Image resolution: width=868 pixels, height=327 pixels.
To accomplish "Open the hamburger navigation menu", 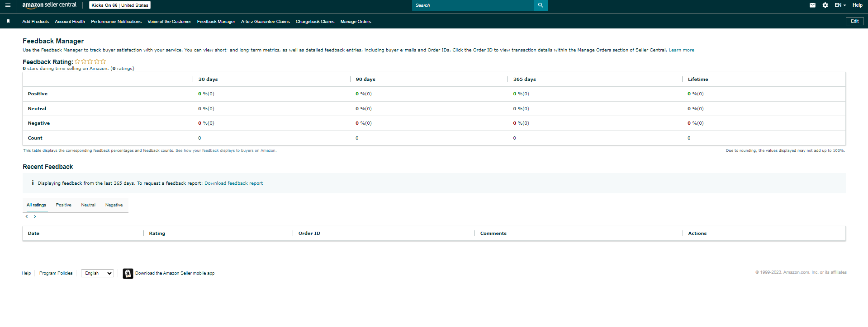I will pyautogui.click(x=8, y=5).
